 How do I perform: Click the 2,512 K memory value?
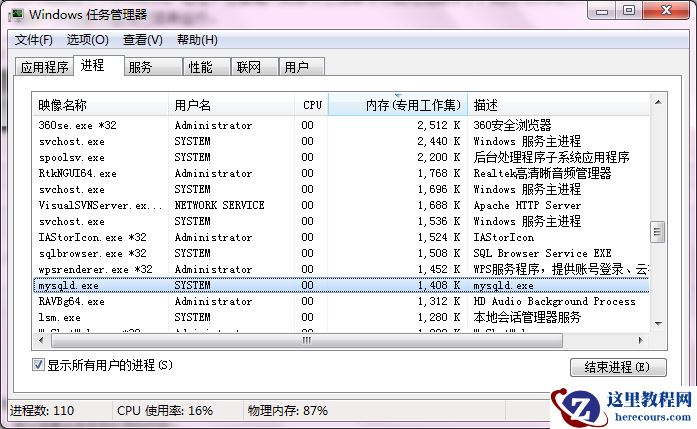(x=438, y=125)
